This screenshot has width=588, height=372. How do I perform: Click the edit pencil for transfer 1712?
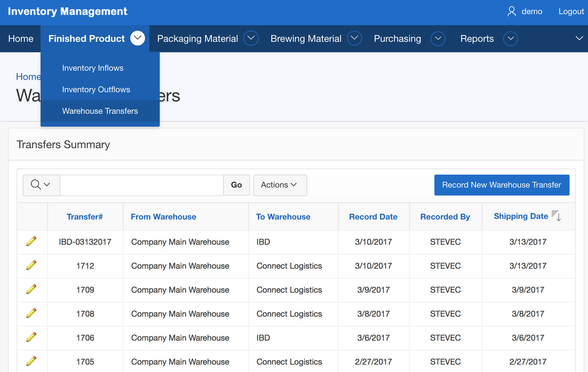(x=31, y=265)
